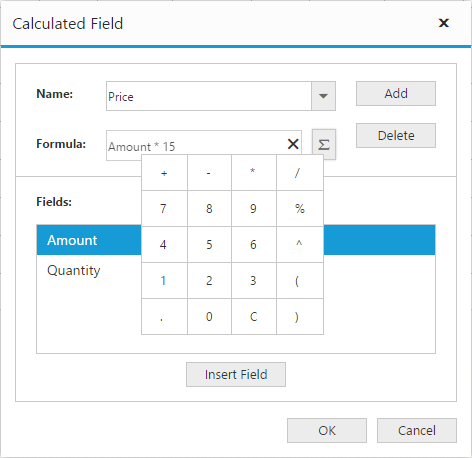Click the multiply asterisk key
The height and width of the screenshot is (458, 472).
click(x=253, y=173)
